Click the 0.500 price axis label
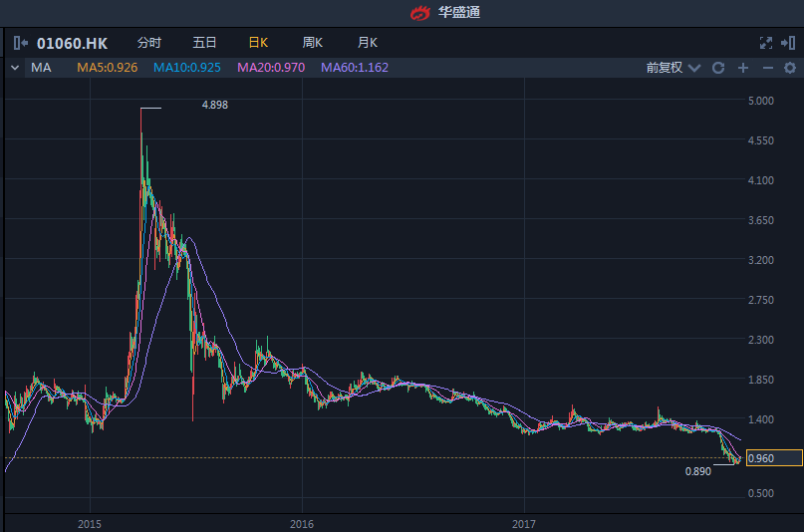The height and width of the screenshot is (532, 804). click(x=761, y=493)
